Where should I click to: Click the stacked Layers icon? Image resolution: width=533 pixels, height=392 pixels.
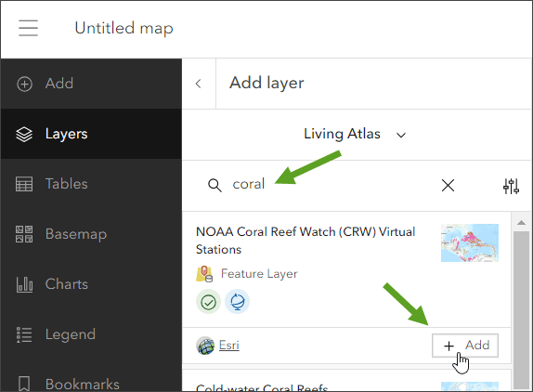24,134
